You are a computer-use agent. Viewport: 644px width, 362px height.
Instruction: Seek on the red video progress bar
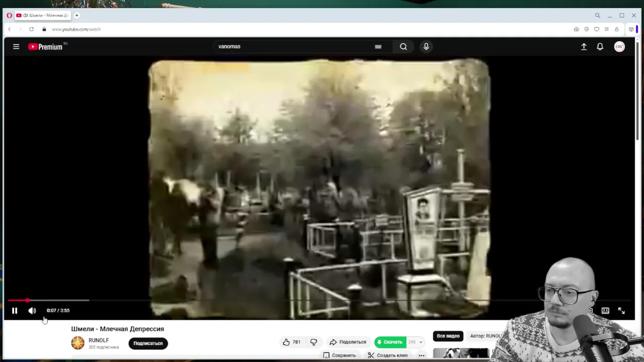320,300
